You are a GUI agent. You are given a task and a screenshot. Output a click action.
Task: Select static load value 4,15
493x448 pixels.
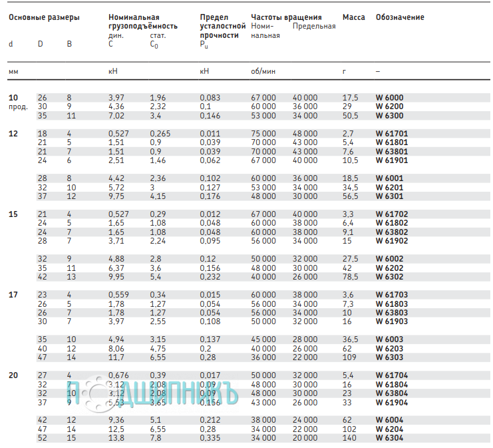pos(158,196)
